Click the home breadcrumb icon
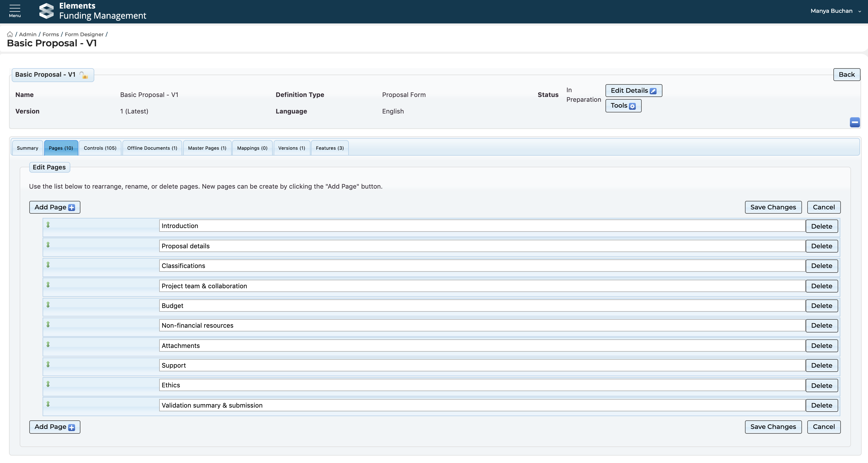This screenshot has width=868, height=463. click(10, 34)
